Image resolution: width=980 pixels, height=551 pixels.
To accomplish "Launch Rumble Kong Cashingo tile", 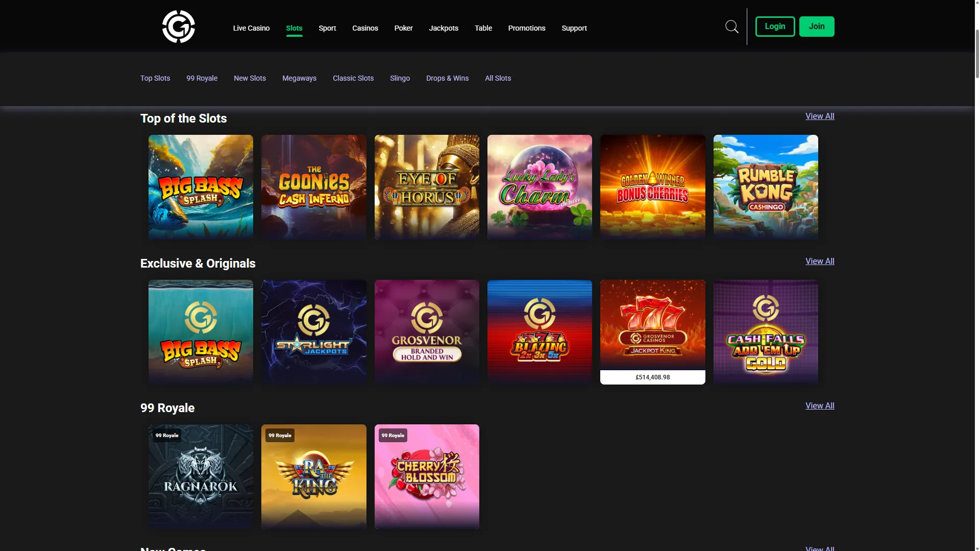I will tap(766, 187).
